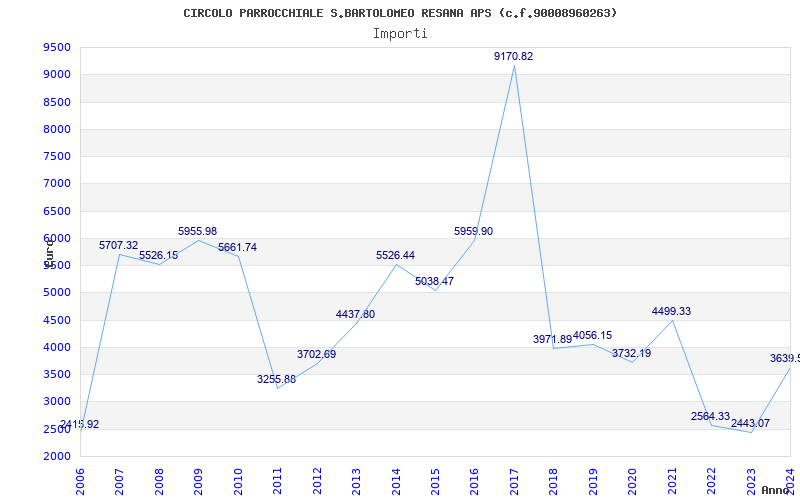Click the x-axis year 2014

pyautogui.click(x=396, y=482)
